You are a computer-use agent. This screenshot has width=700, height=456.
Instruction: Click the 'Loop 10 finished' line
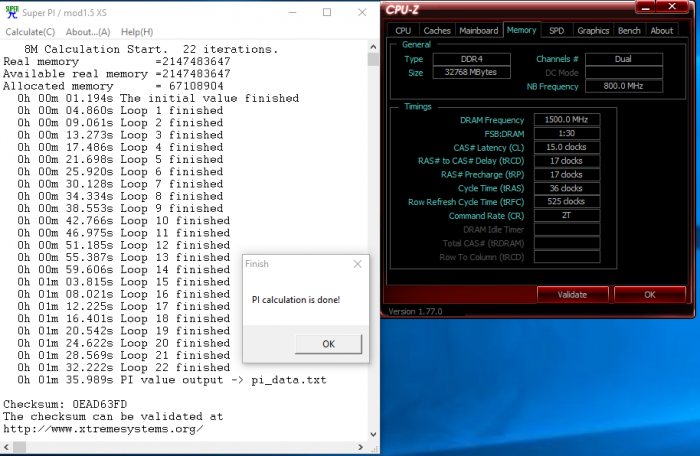[124, 221]
